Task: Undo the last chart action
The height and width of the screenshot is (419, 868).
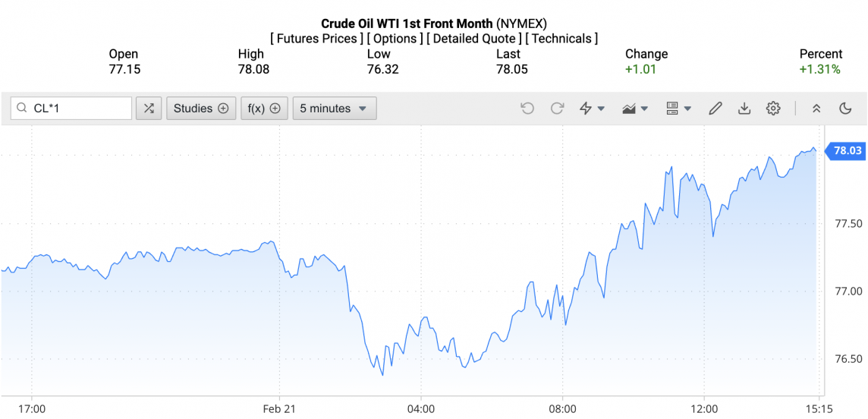Action: tap(527, 109)
